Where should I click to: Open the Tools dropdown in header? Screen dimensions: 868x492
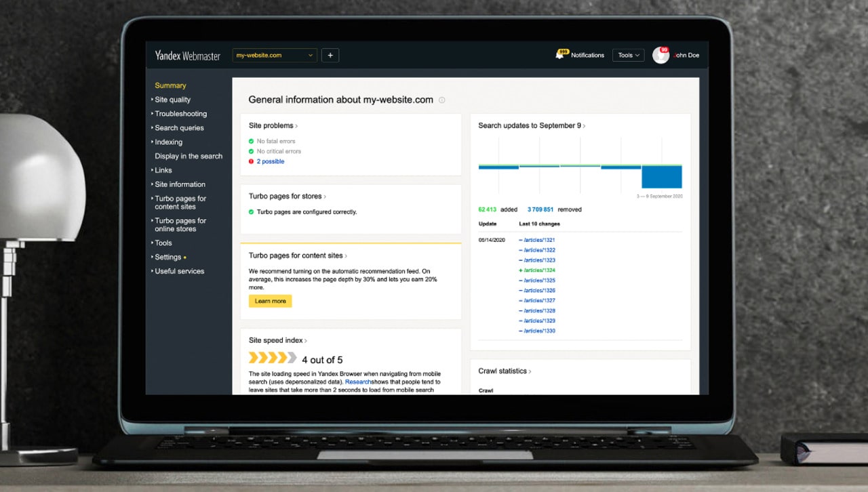click(x=629, y=56)
